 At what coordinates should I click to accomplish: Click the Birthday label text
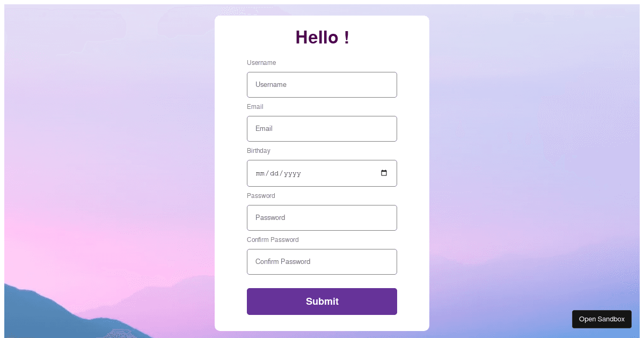(x=259, y=150)
